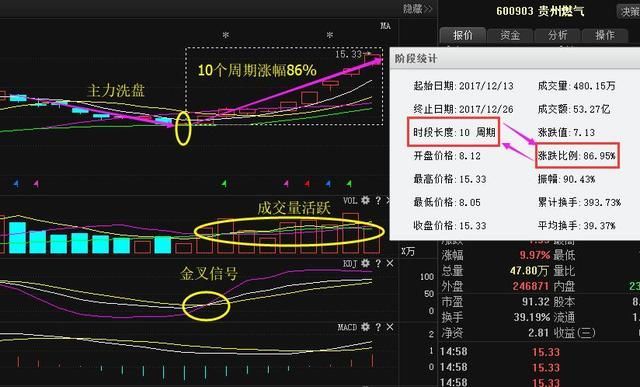
Task: Click the 决策 button beside the stock name
Action: (x=629, y=12)
